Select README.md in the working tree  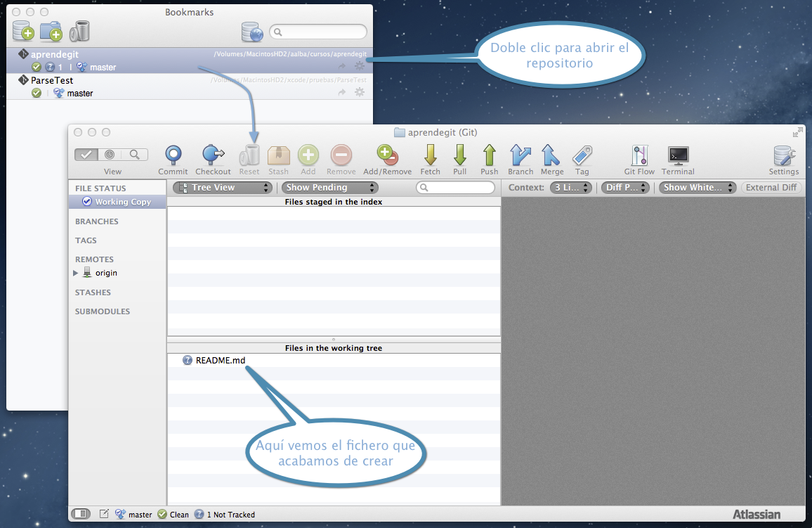coord(221,360)
